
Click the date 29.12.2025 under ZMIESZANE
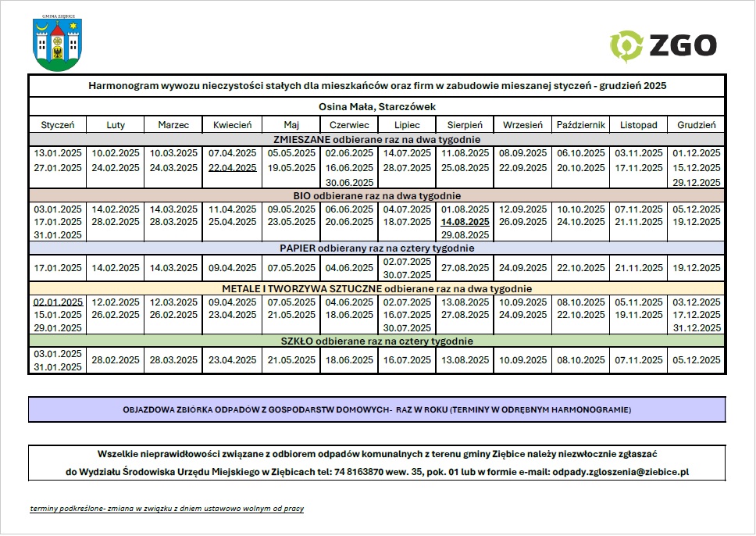[696, 183]
